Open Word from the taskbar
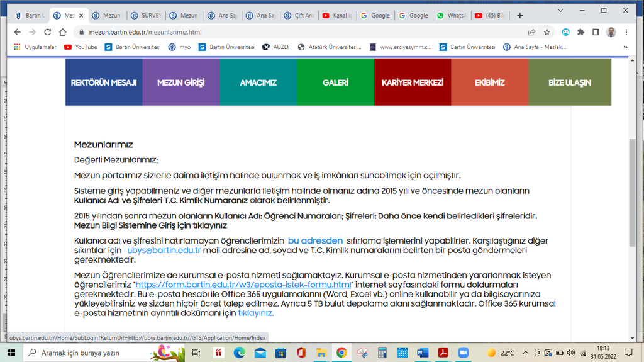Image resolution: width=644 pixels, height=362 pixels. click(x=423, y=353)
